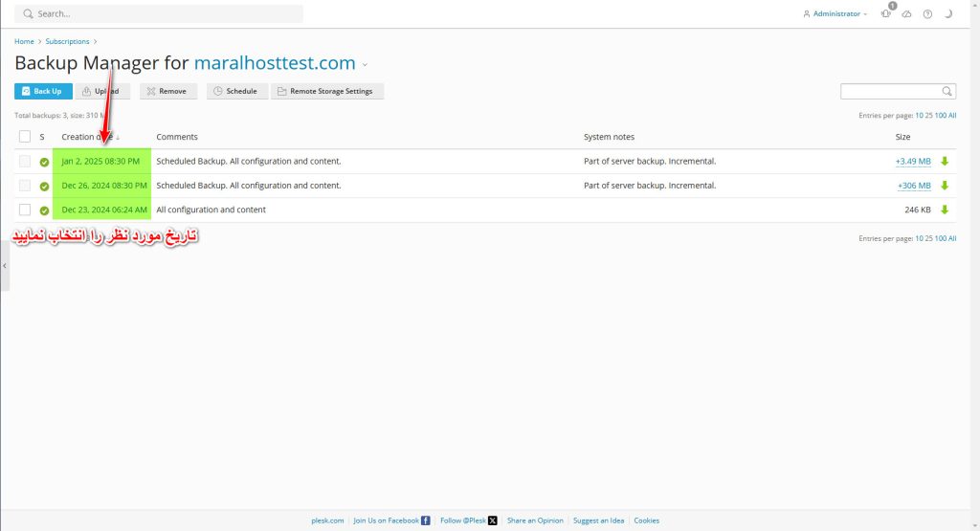This screenshot has height=531, width=980.
Task: Set top entries per page to 100
Action: tap(941, 116)
